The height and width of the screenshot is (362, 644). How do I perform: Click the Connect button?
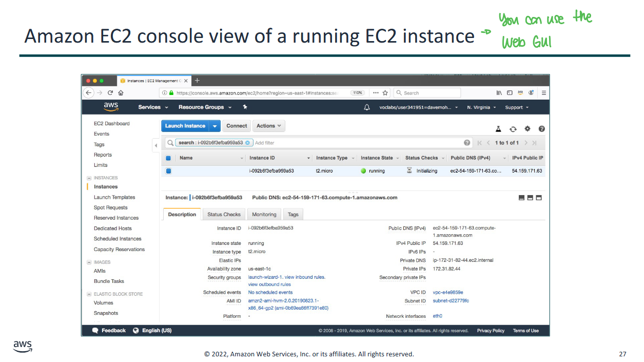point(237,126)
